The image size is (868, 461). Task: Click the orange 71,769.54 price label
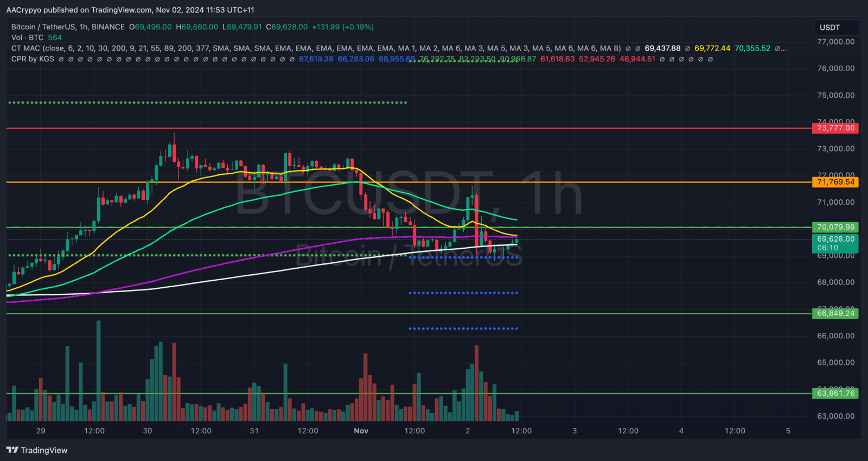pos(835,182)
